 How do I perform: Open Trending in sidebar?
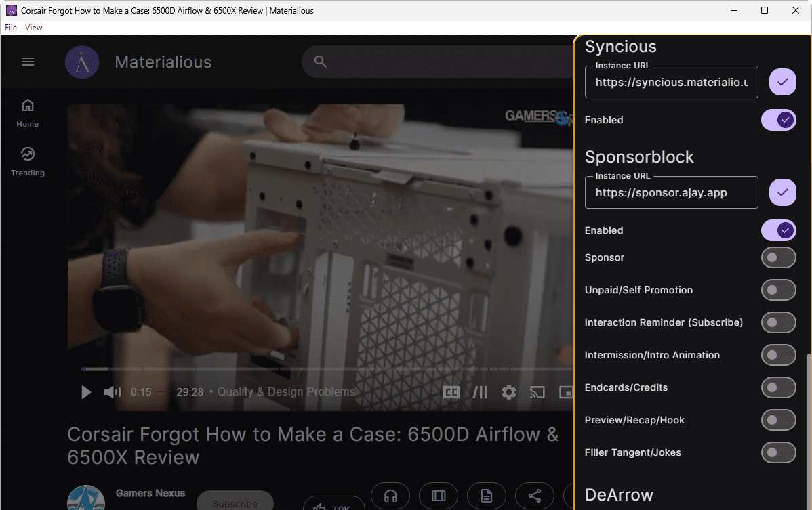pos(27,162)
